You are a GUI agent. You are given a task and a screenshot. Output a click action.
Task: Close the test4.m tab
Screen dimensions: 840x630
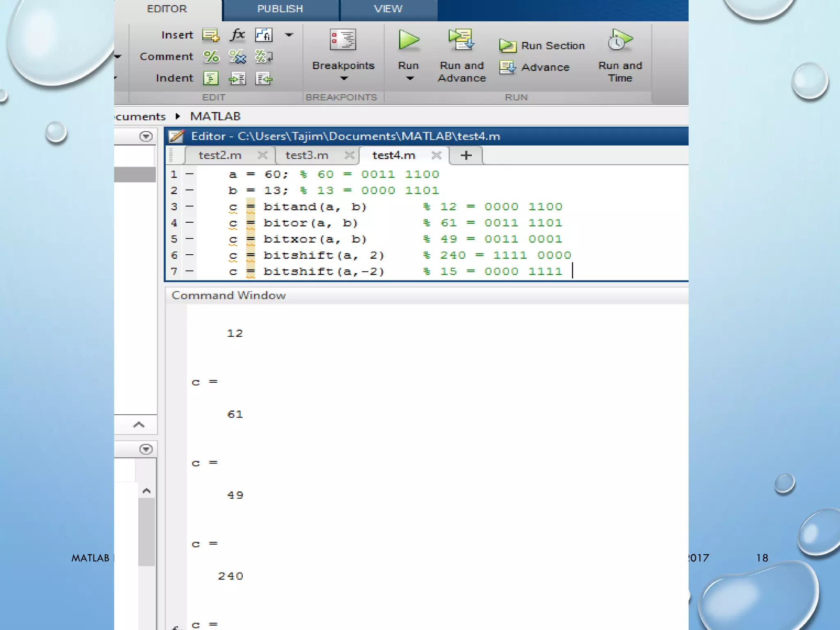pyautogui.click(x=437, y=155)
